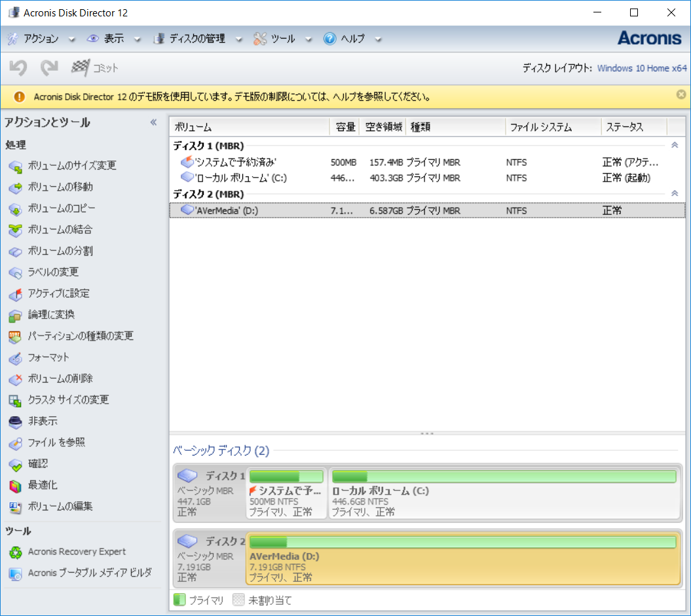
Task: Click the 確認 (check) checkmark icon
Action: (16, 464)
